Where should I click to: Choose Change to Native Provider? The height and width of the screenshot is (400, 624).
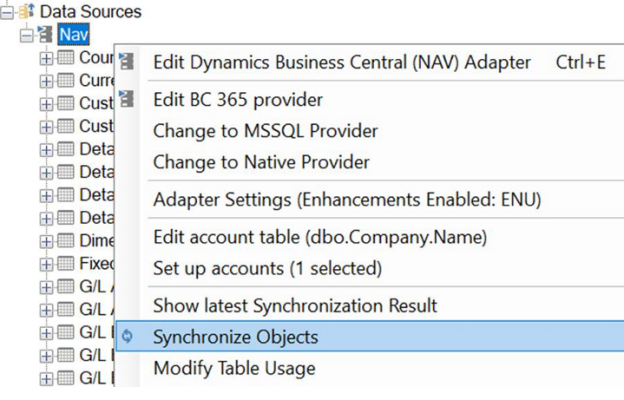[370, 162]
